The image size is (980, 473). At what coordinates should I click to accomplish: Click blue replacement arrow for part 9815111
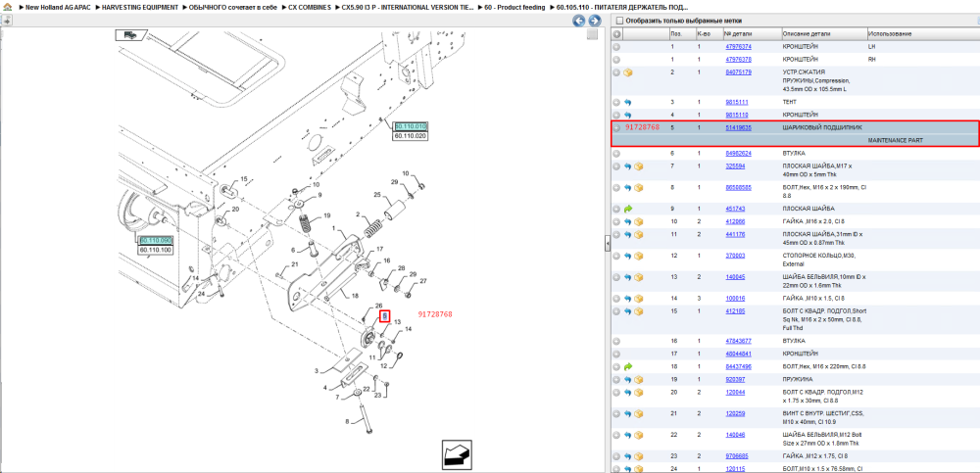628,102
